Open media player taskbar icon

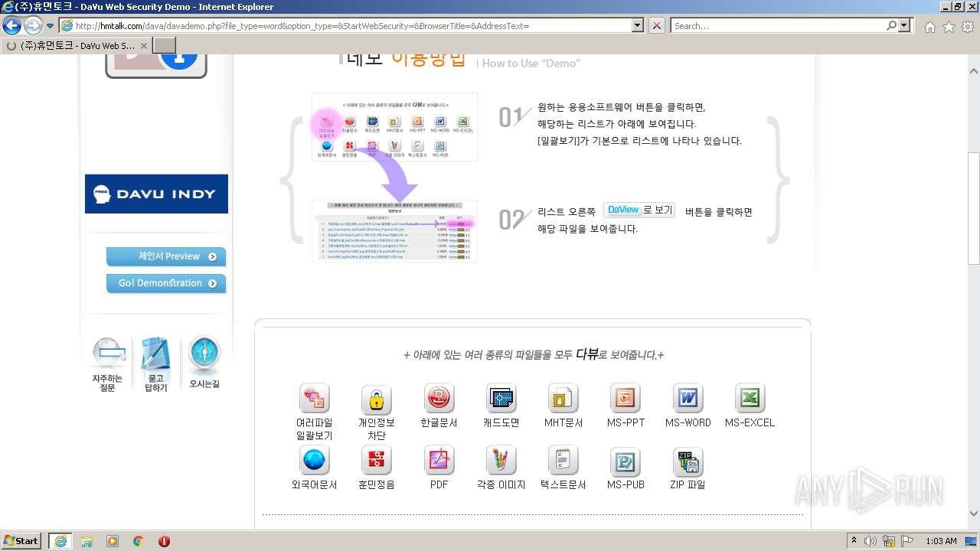click(113, 540)
